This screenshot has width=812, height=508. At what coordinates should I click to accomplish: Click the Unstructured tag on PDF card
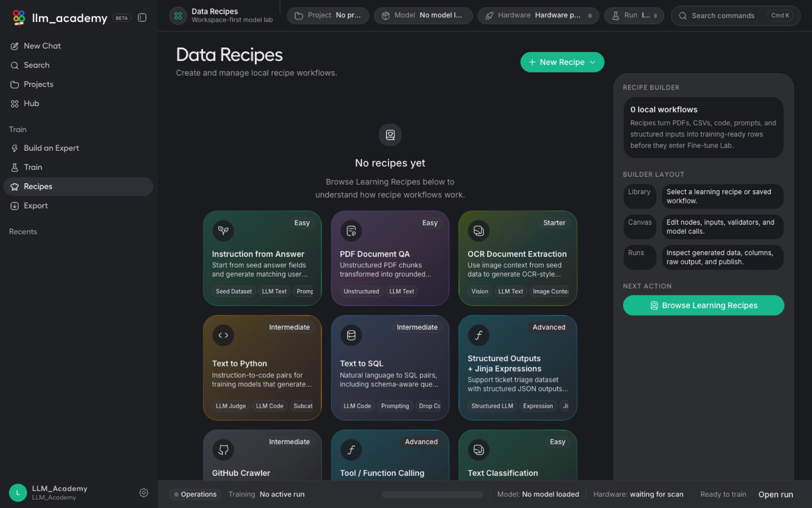[x=361, y=291]
